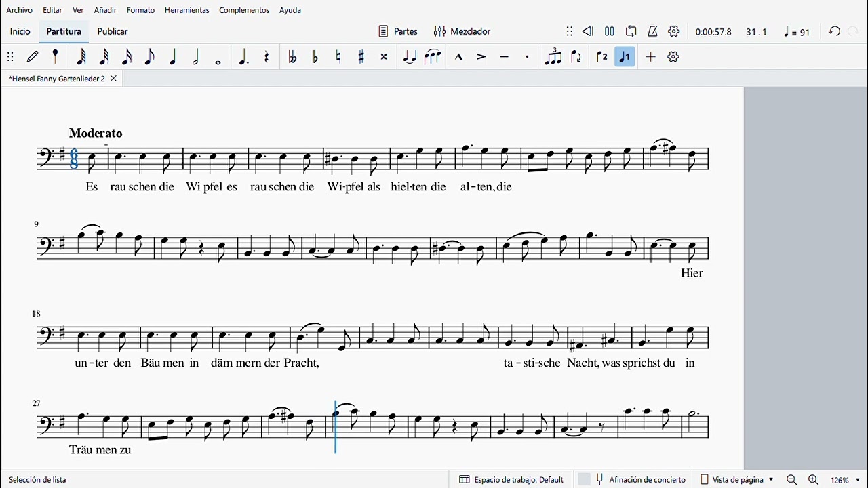Enable Afinación de concierto checkbox

(584, 479)
